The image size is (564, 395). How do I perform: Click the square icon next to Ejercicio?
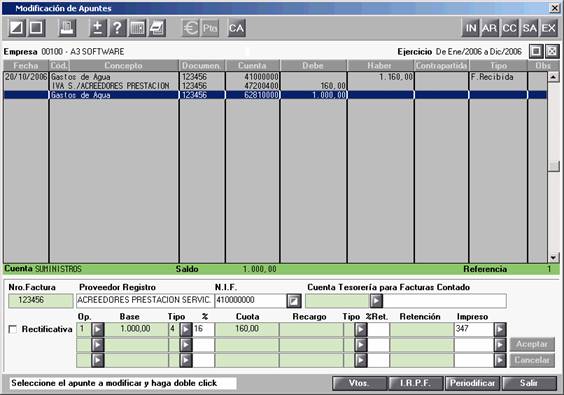pyautogui.click(x=536, y=51)
